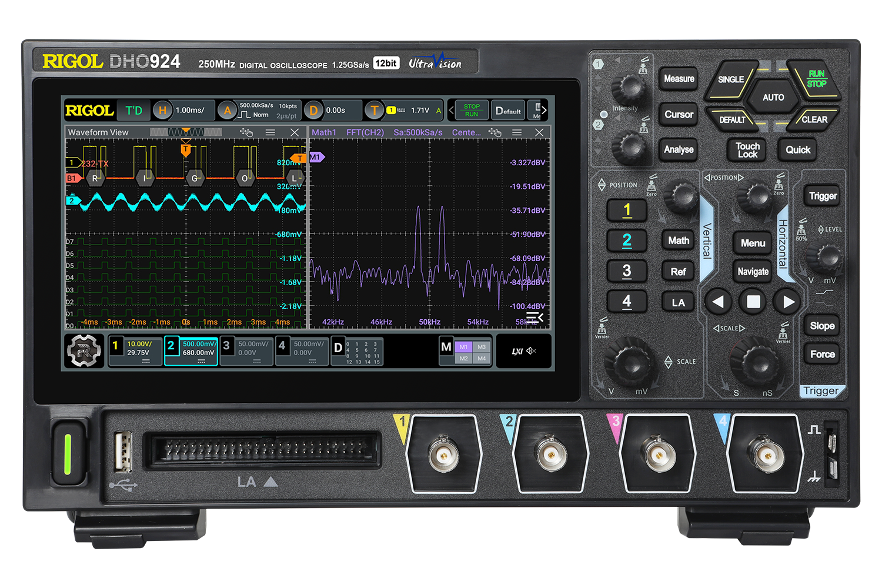The image size is (882, 588).
Task: Tap the orange T trigger settings icon
Action: point(374,110)
